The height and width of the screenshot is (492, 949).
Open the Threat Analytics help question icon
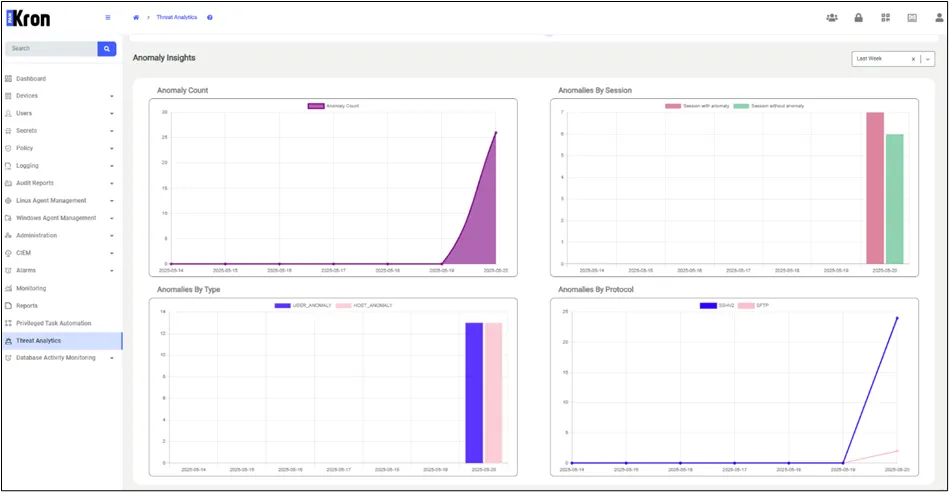click(x=210, y=18)
